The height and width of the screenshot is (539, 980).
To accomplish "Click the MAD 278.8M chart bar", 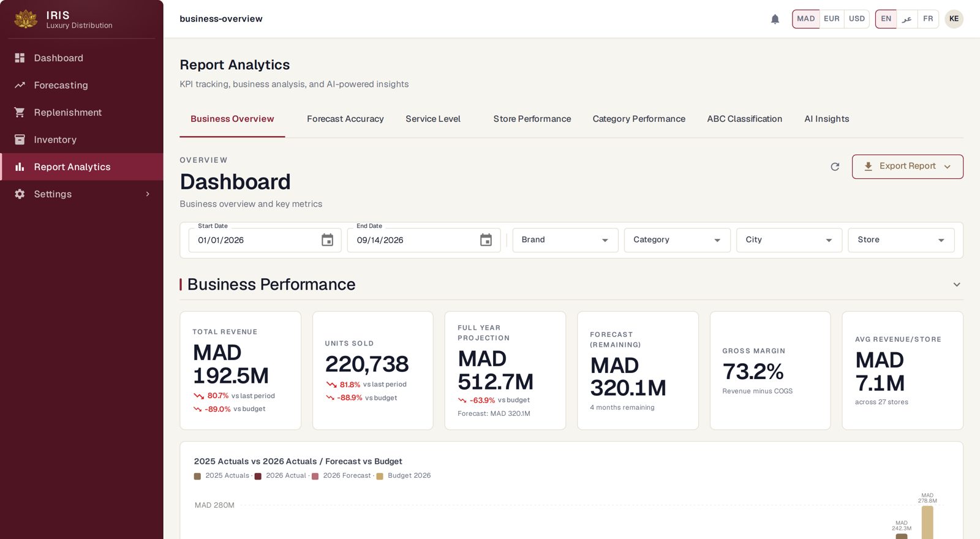I will [927, 522].
